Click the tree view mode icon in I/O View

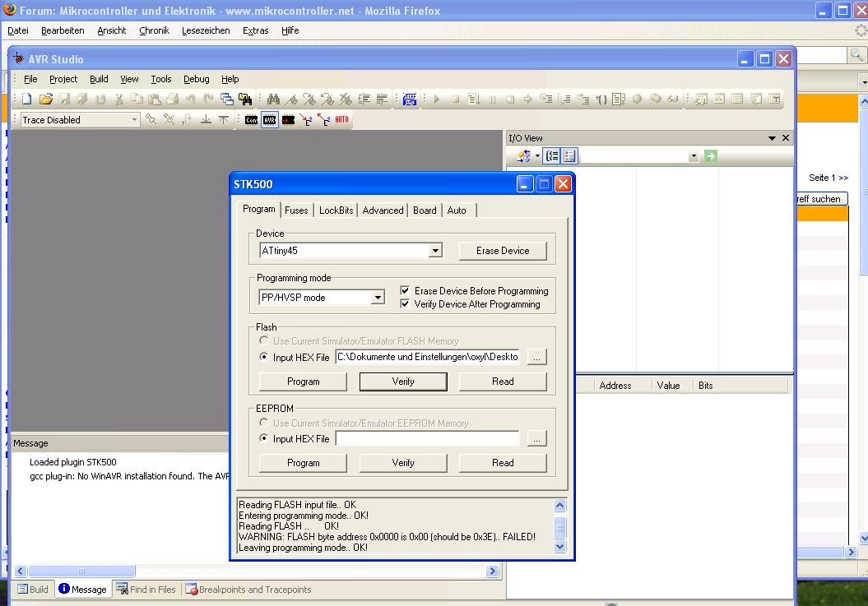(x=552, y=156)
